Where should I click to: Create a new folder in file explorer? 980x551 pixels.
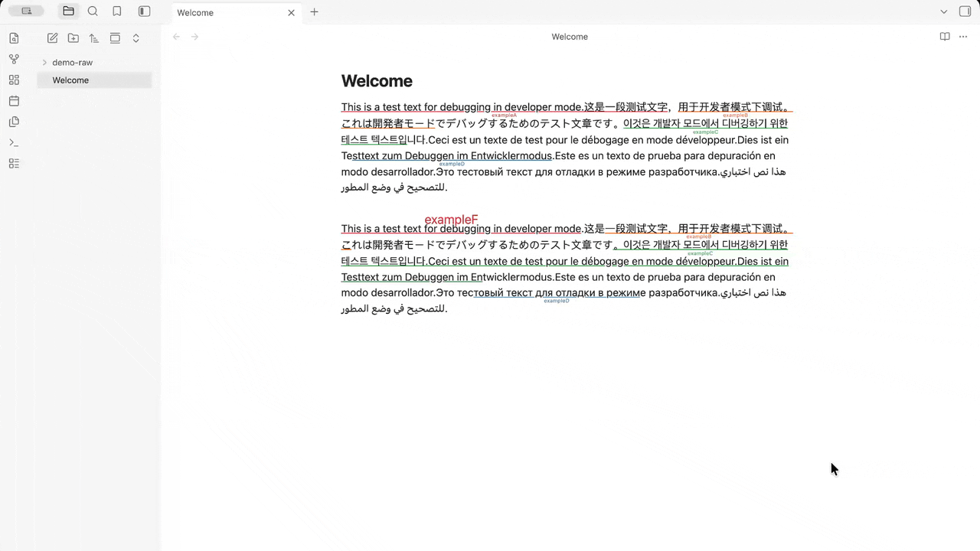coord(73,38)
